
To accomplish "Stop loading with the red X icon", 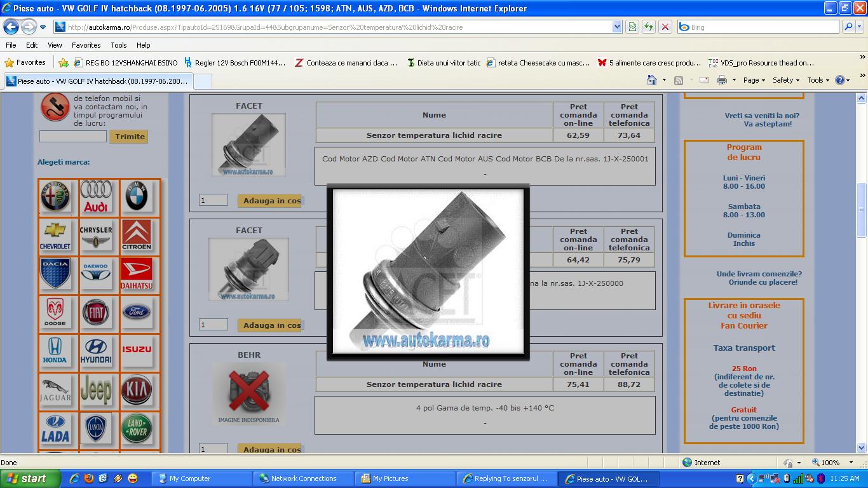I will 665,27.
